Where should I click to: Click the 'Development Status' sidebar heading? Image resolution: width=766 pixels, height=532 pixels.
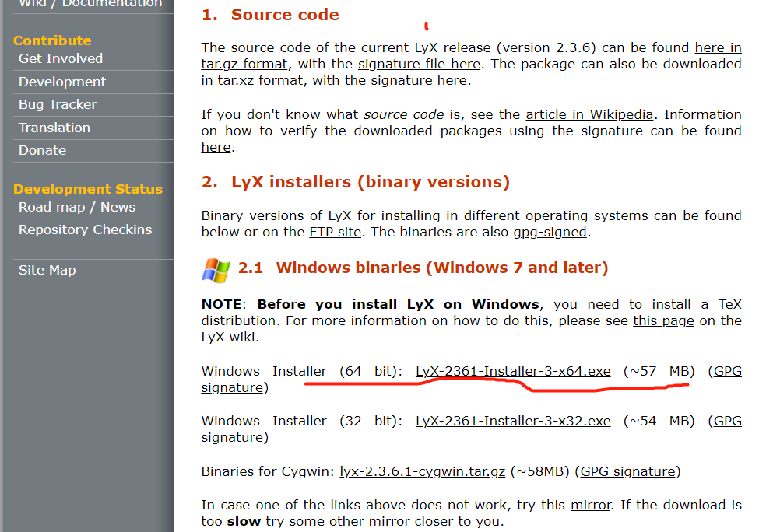pos(88,189)
